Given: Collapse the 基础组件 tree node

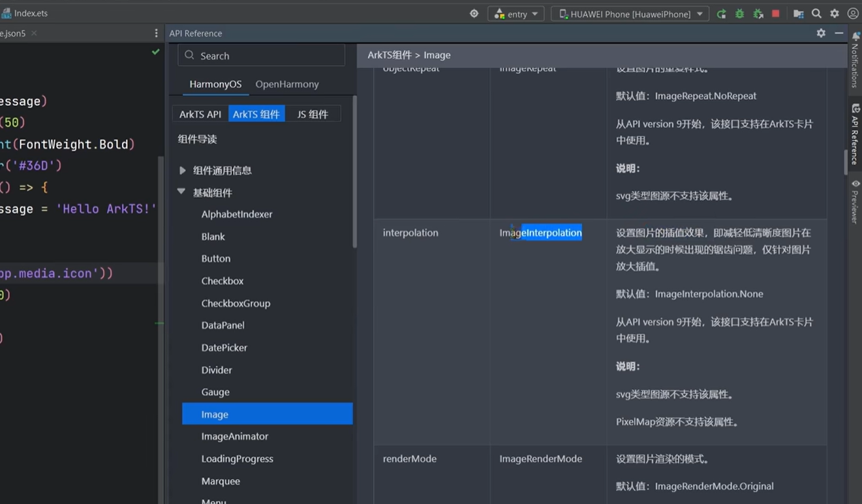Looking at the screenshot, I should (181, 192).
